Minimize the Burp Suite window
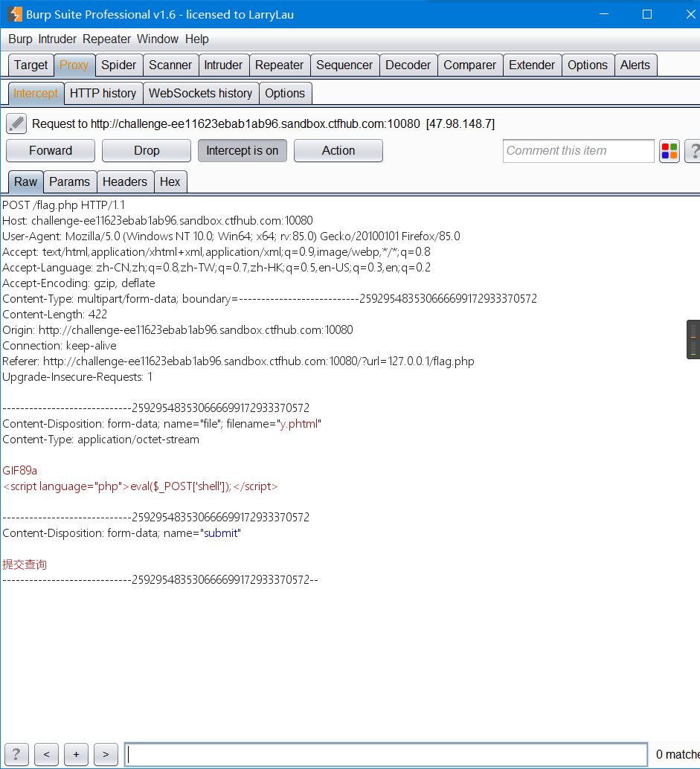The height and width of the screenshot is (769, 700). coord(604,14)
